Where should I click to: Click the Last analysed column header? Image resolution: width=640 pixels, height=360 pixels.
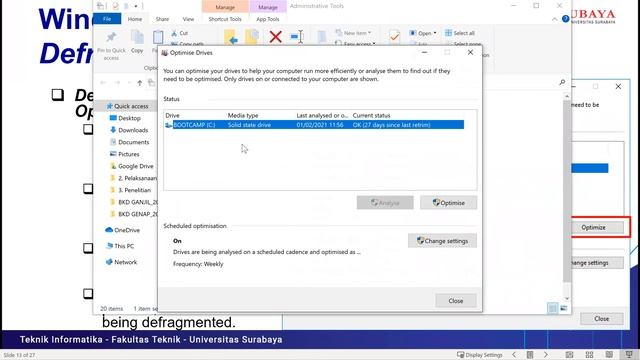coord(322,116)
